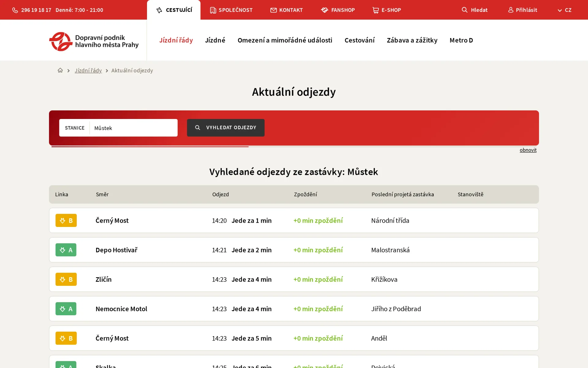588x368 pixels.
Task: Open the Jízdní řády menu
Action: (176, 40)
